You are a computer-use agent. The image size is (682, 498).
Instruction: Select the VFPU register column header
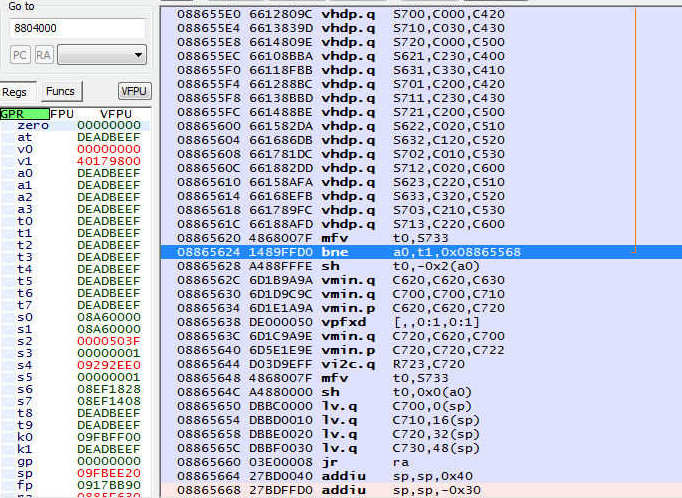click(x=115, y=114)
